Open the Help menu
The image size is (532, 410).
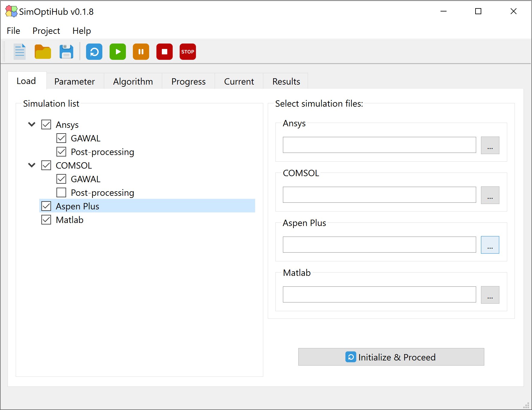coord(82,31)
